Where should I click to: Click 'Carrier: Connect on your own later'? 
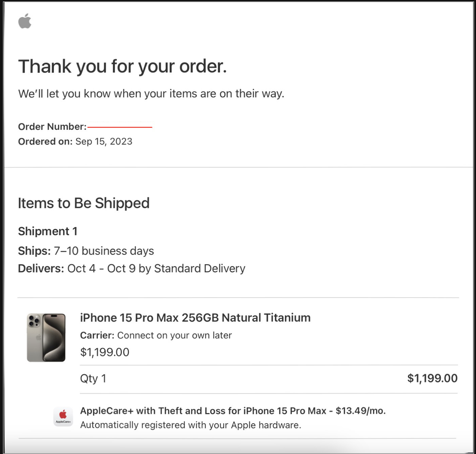pyautogui.click(x=156, y=335)
